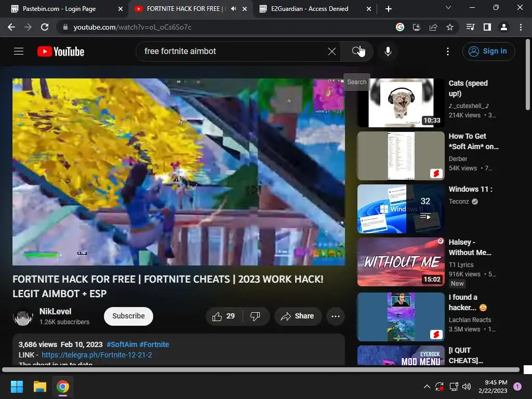Click the Halsey - Without Me title

coord(470,247)
